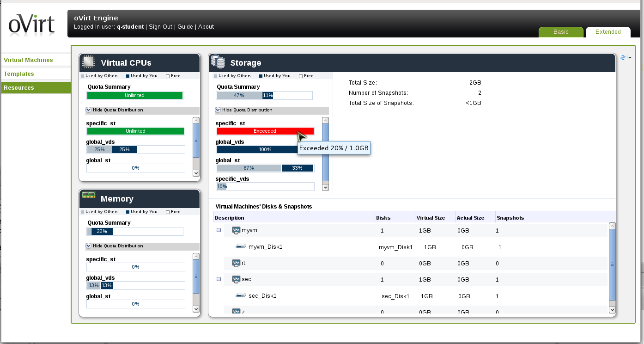Click the Storage disks icon
The width and height of the screenshot is (644, 344).
point(218,62)
